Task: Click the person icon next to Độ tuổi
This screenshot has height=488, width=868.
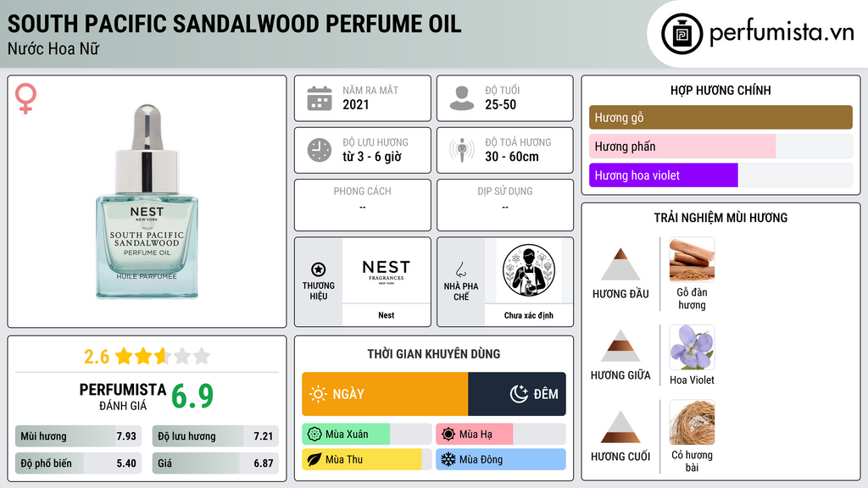Action: [x=462, y=98]
